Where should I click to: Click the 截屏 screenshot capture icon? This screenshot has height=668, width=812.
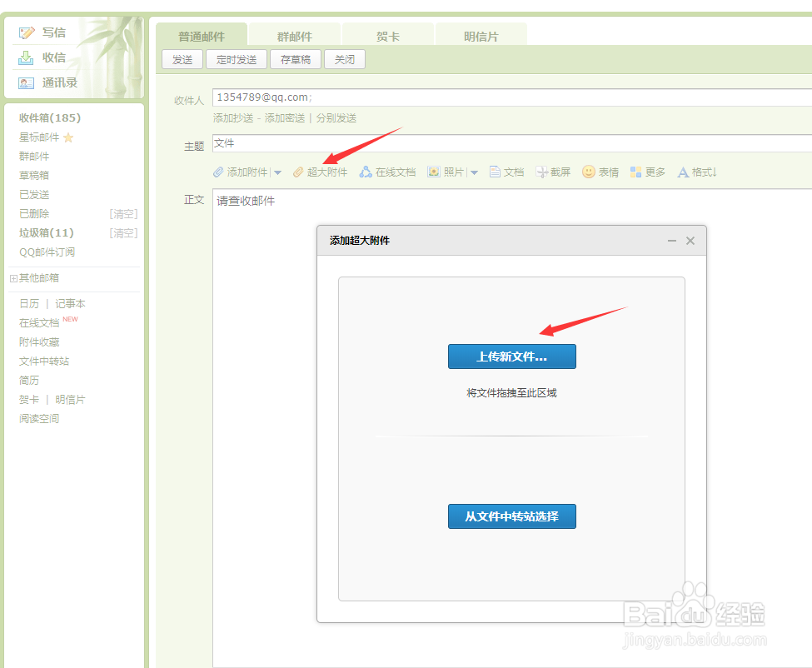coord(541,172)
